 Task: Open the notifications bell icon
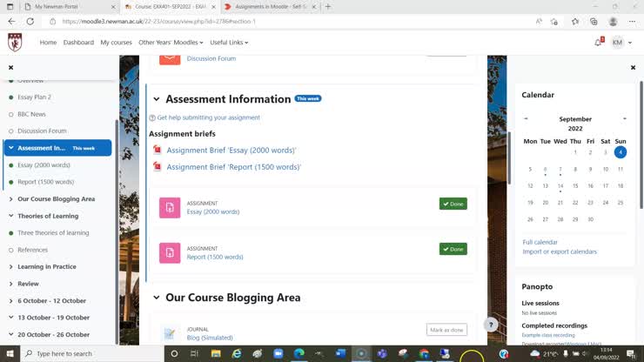[599, 43]
